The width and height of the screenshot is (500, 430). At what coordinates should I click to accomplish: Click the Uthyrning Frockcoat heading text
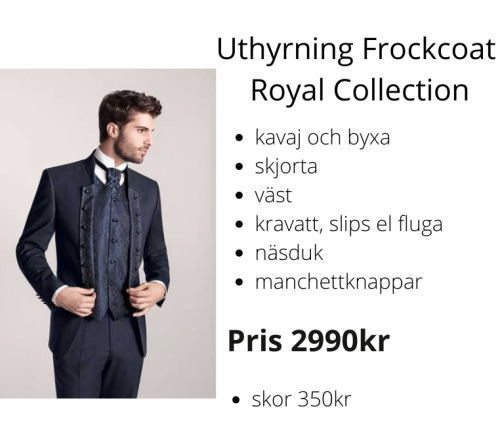point(356,50)
